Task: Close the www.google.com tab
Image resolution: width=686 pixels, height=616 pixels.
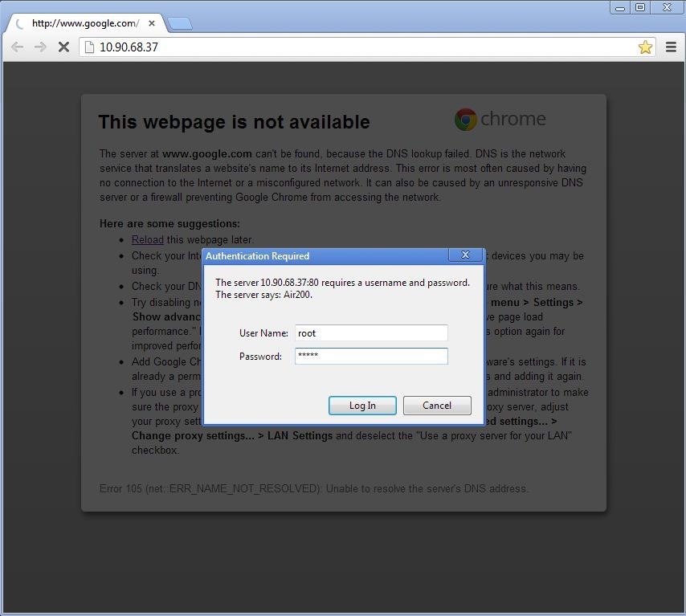Action: point(152,23)
